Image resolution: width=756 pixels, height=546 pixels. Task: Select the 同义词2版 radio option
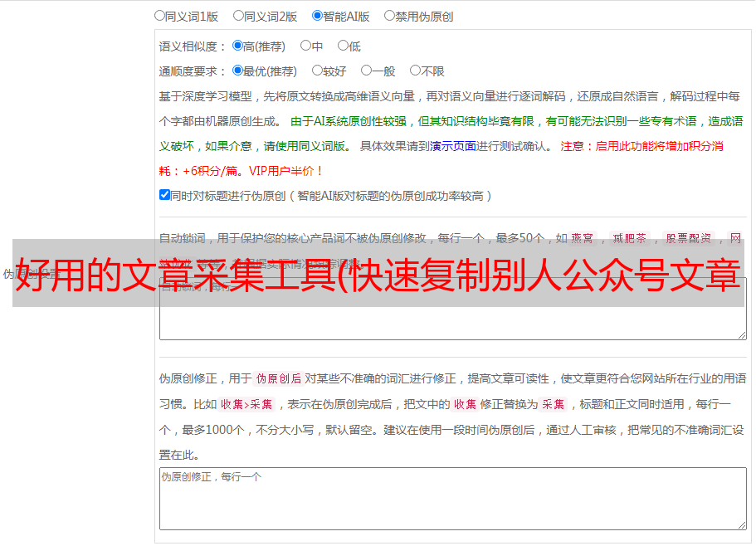coord(238,16)
